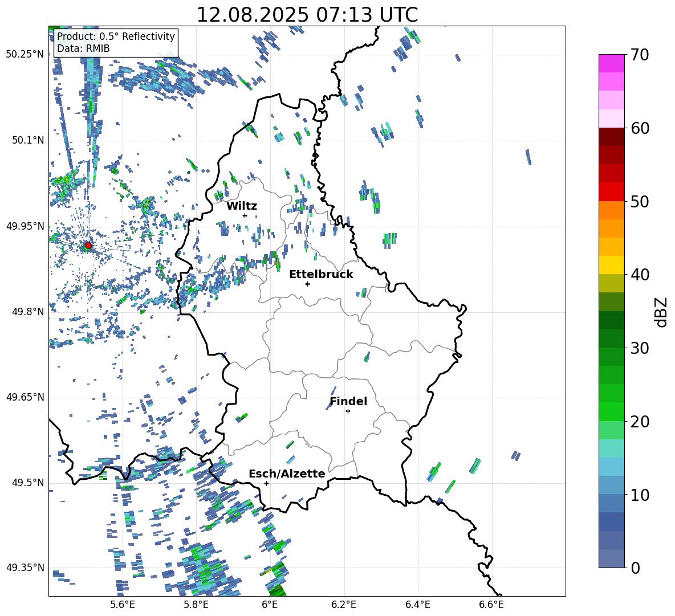Screen dimensions: 675x616
Task: Click the magenta swatch at top of colorbar
Action: pyautogui.click(x=611, y=64)
